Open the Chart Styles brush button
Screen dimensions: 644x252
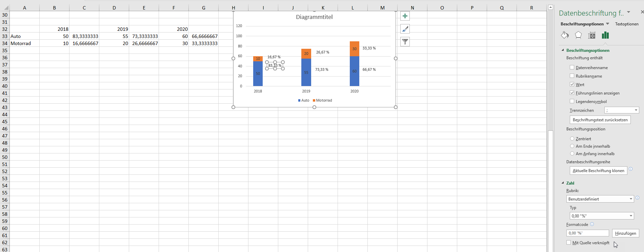pos(405,29)
